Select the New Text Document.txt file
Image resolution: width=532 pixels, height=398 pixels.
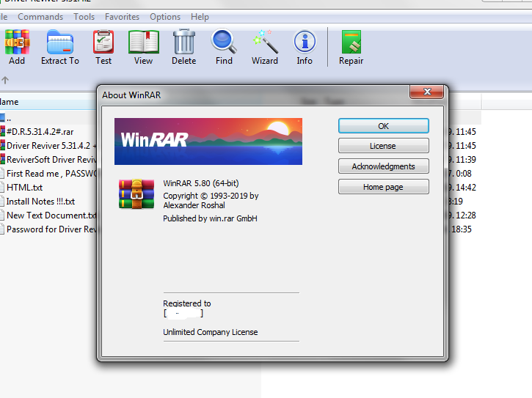click(48, 215)
